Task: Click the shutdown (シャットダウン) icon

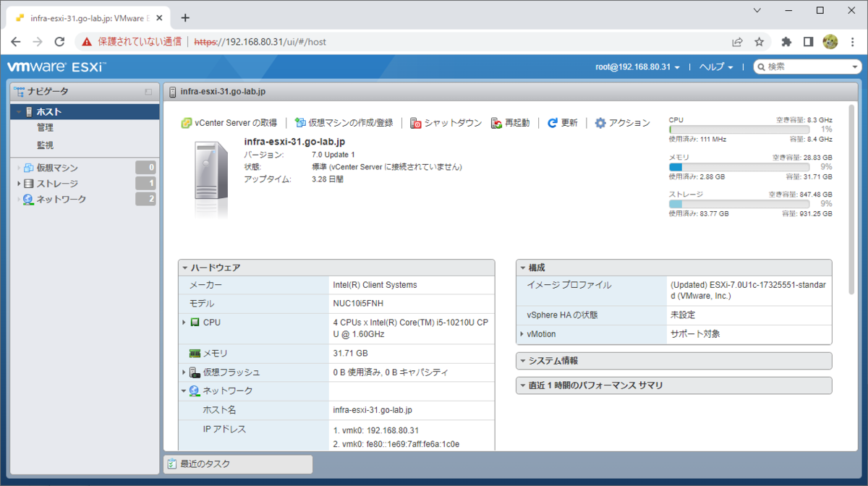Action: coord(416,123)
